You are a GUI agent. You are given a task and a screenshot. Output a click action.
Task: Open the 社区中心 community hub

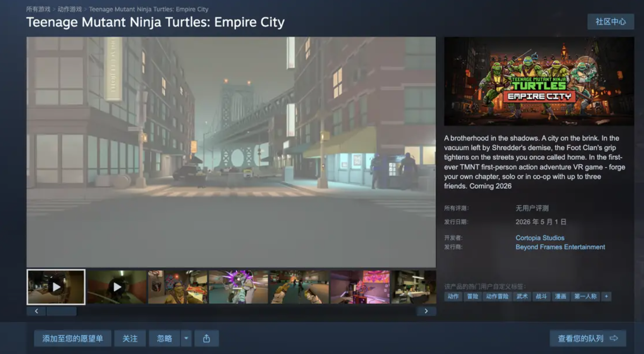[x=610, y=22]
